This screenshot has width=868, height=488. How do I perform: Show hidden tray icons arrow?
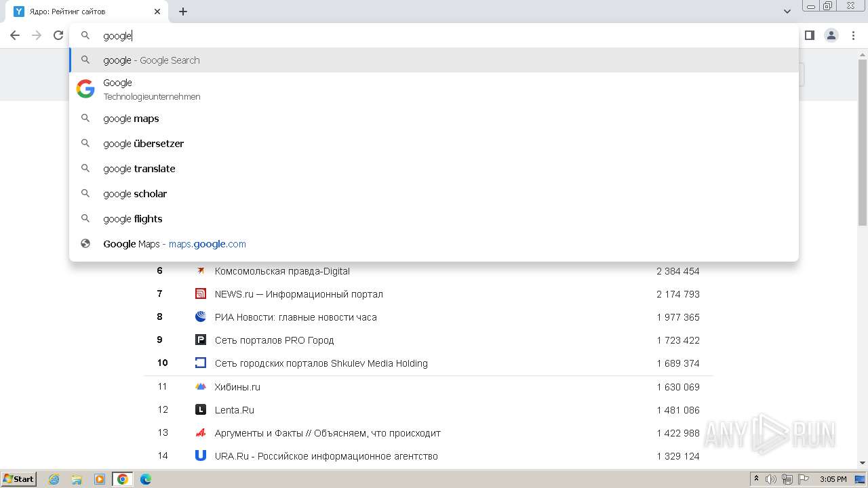pos(756,479)
